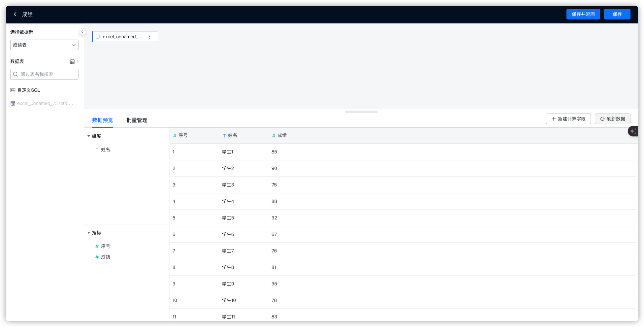The height and width of the screenshot is (327, 644).
Task: Click the score 76 in 学生7's row
Action: [x=274, y=251]
